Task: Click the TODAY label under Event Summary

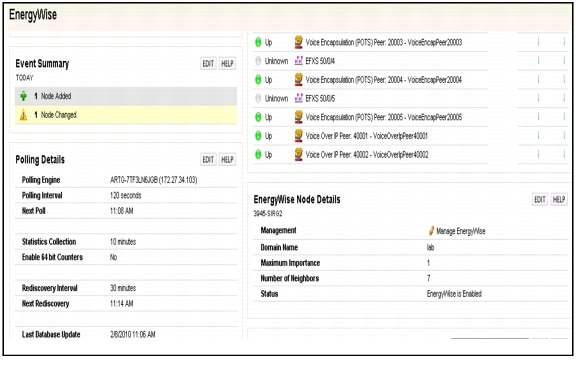Action: click(x=25, y=78)
